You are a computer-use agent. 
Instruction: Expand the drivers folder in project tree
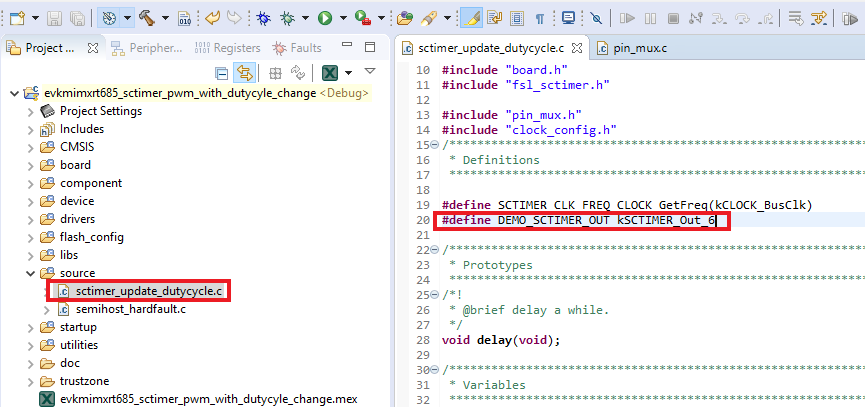31,219
